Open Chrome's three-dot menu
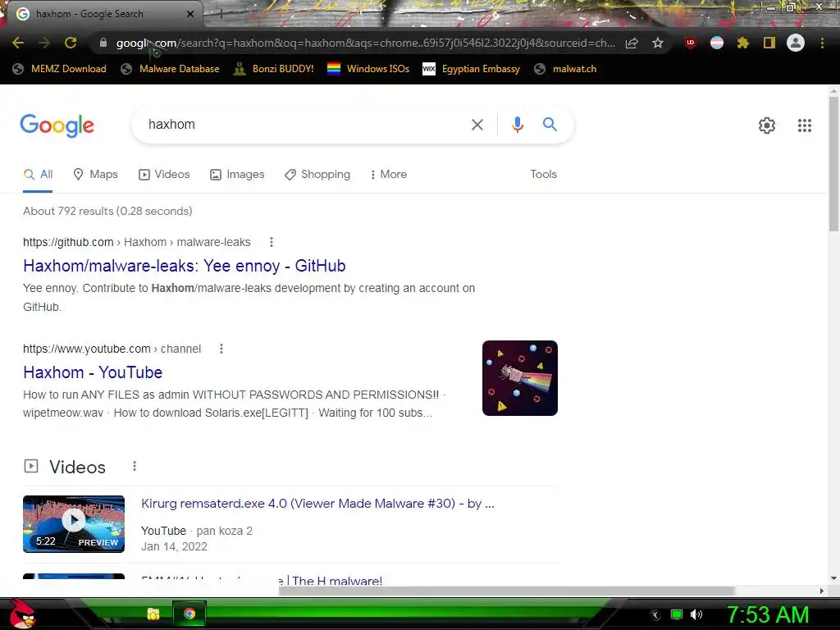The image size is (840, 630). pos(822,43)
